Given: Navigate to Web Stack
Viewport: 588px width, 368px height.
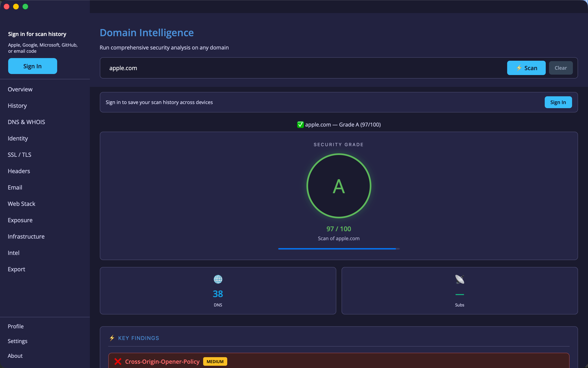Looking at the screenshot, I should click(21, 203).
